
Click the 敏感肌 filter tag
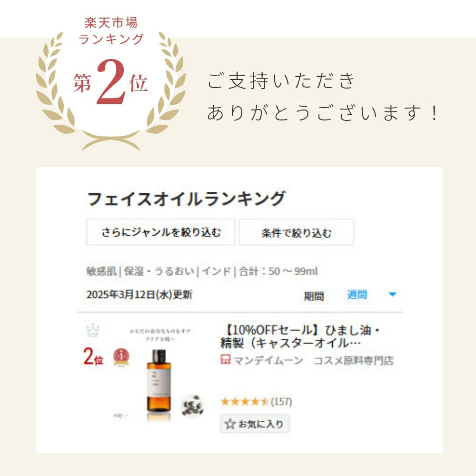102,271
